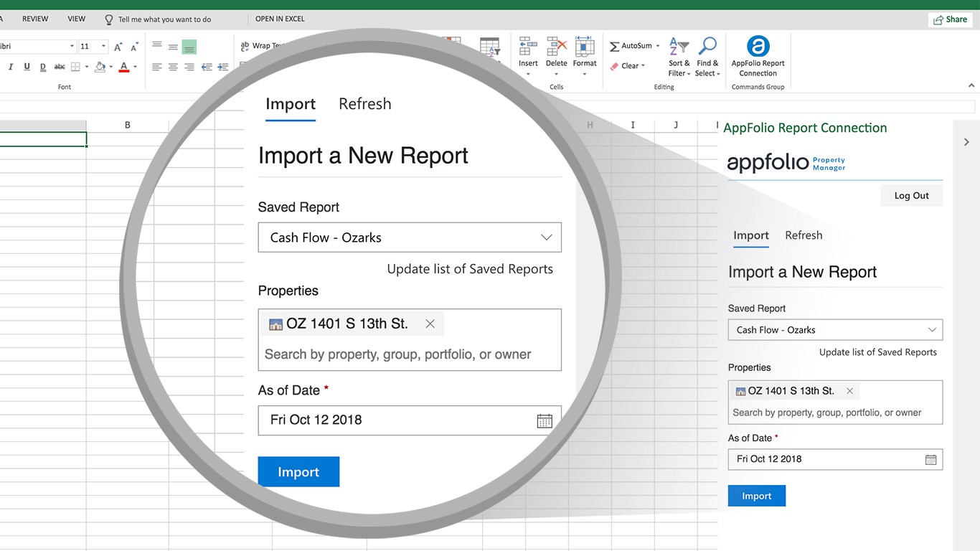The width and height of the screenshot is (980, 551).
Task: Select column B header
Action: pyautogui.click(x=128, y=125)
